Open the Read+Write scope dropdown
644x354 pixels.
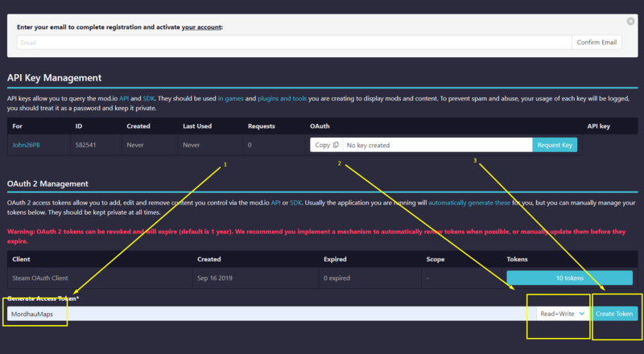tap(559, 314)
